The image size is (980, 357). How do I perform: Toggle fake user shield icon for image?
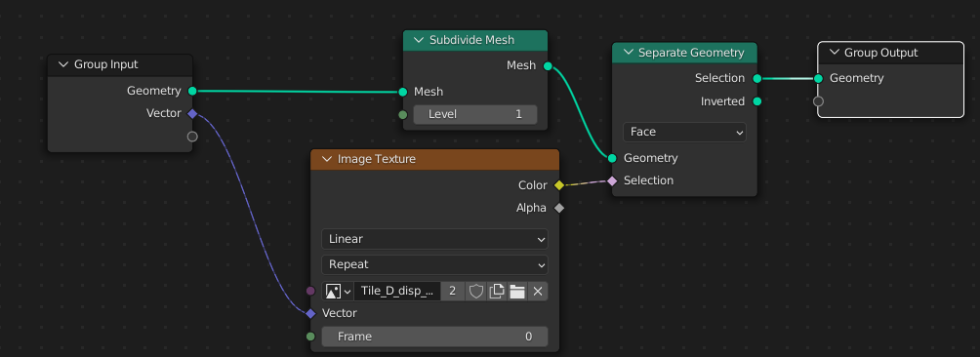coord(476,291)
